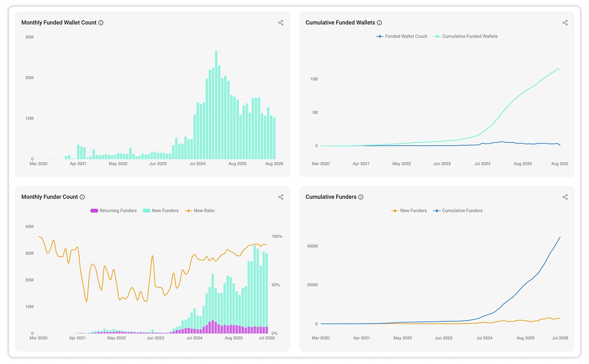
Task: Toggle New Funders legend in Monthly Funder Count
Action: click(161, 211)
